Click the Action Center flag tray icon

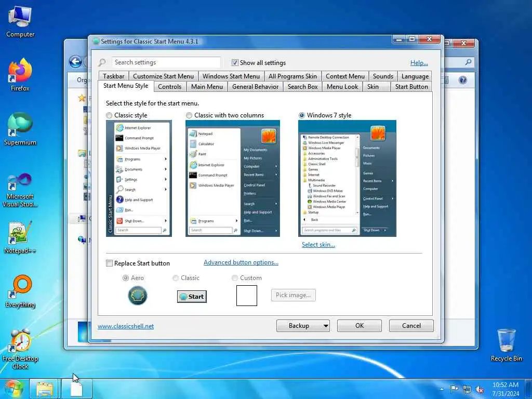454,389
